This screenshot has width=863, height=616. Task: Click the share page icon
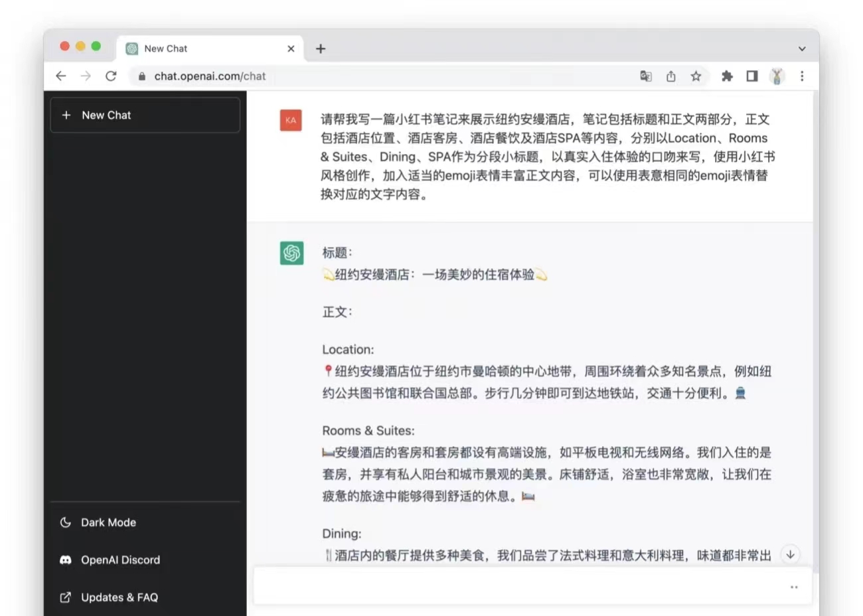tap(671, 76)
